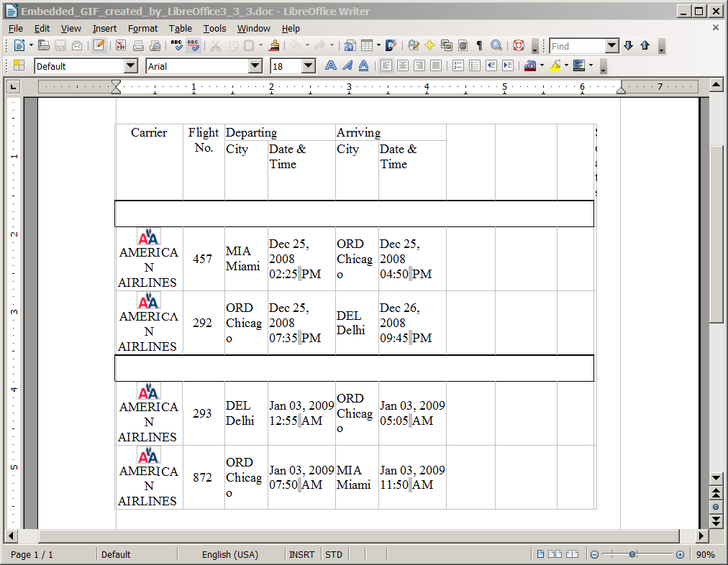Screen dimensions: 728x565
Task: Click the Zoom magnifier icon
Action: pyautogui.click(x=496, y=45)
